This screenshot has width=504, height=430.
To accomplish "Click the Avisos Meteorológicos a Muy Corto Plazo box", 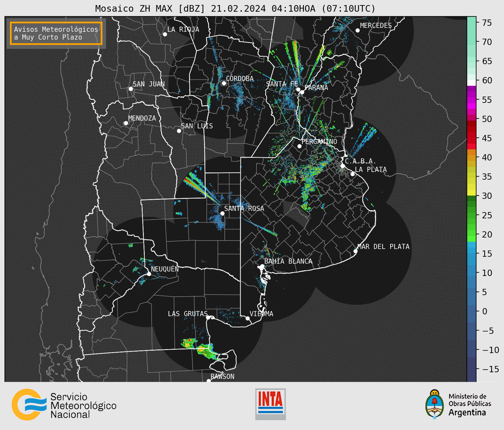I will click(56, 33).
